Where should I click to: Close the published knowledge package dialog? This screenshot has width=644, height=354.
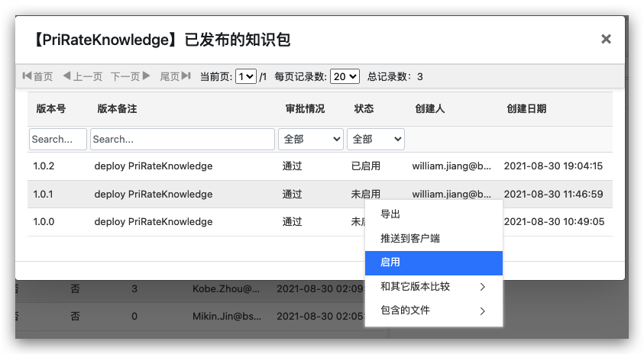click(x=606, y=39)
